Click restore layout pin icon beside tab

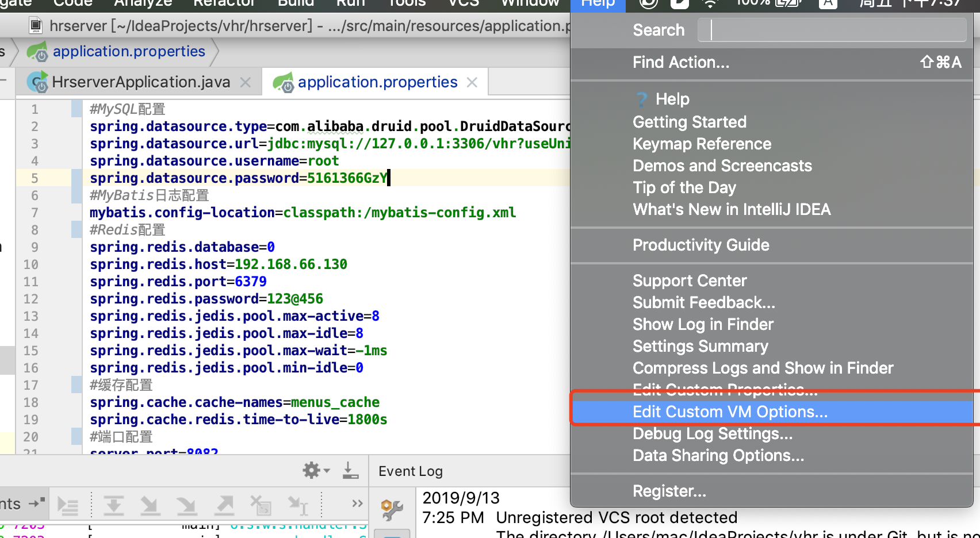37,503
